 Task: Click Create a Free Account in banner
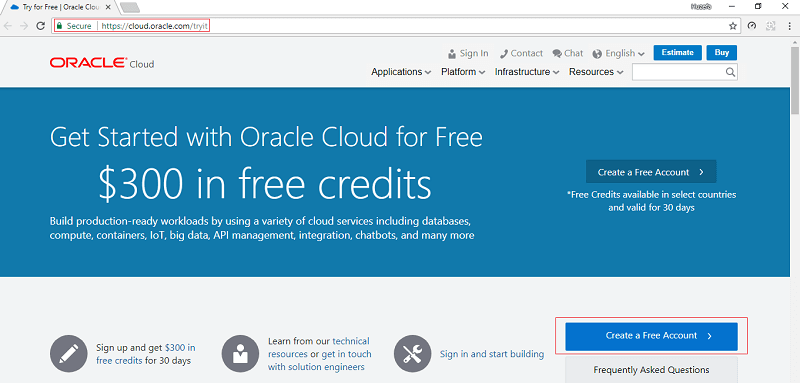[x=651, y=172]
